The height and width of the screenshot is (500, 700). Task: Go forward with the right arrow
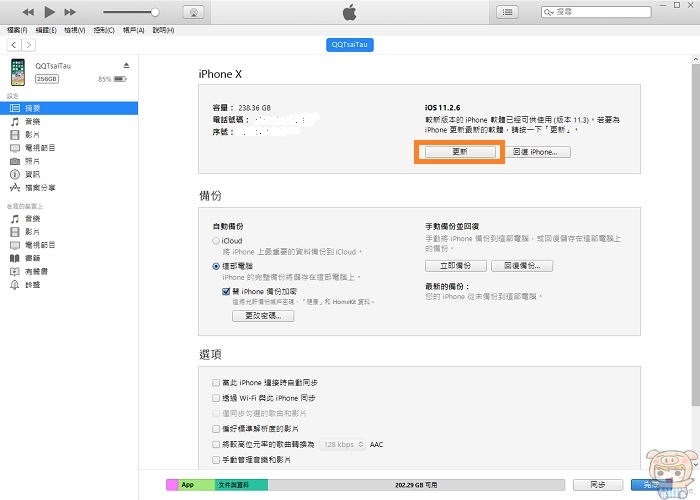tap(29, 45)
